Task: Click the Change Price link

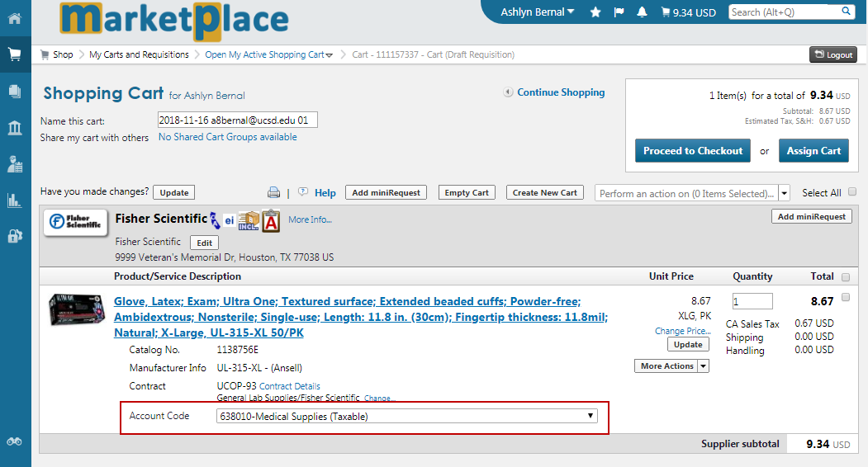Action: point(682,331)
